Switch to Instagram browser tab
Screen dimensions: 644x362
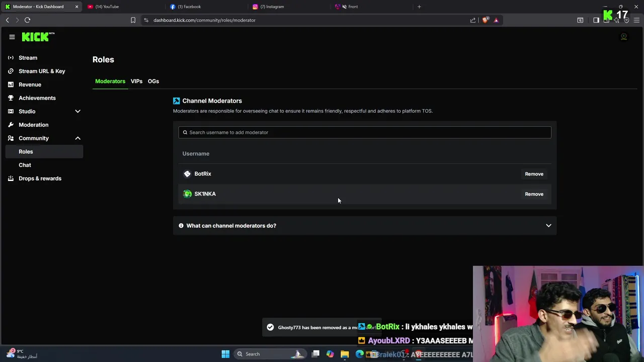tap(289, 7)
